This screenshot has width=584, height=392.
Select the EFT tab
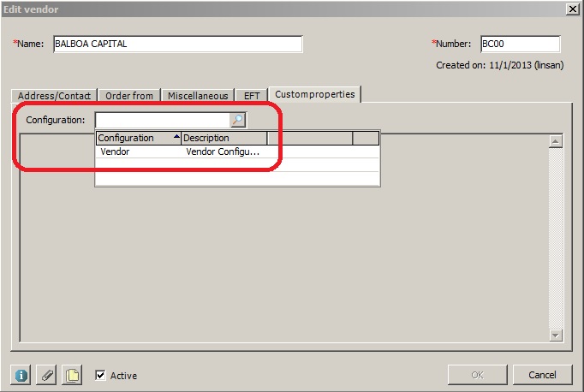252,96
